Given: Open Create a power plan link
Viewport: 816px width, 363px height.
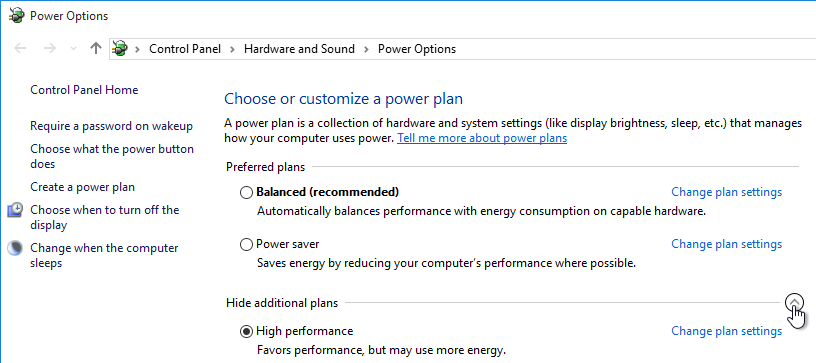Looking at the screenshot, I should [x=82, y=187].
